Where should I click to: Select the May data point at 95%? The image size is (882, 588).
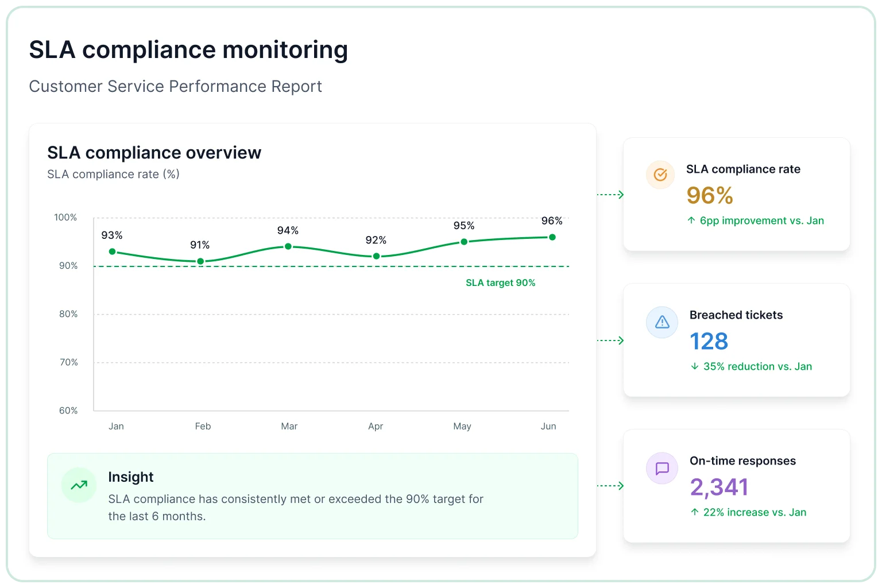464,242
